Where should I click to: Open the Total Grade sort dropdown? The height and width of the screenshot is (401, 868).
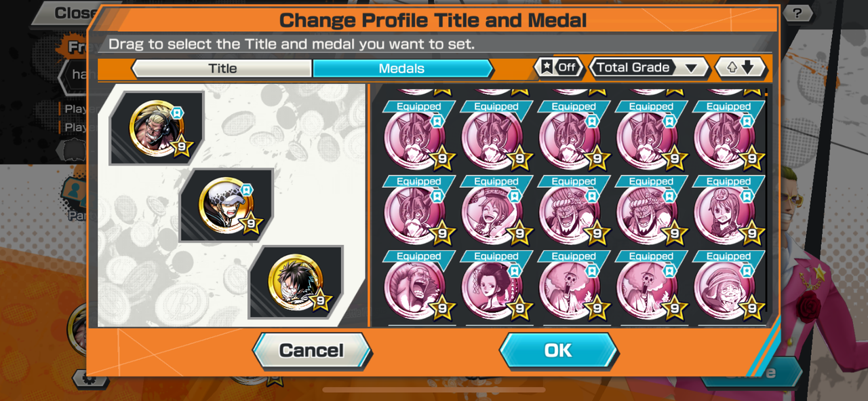[x=649, y=67]
